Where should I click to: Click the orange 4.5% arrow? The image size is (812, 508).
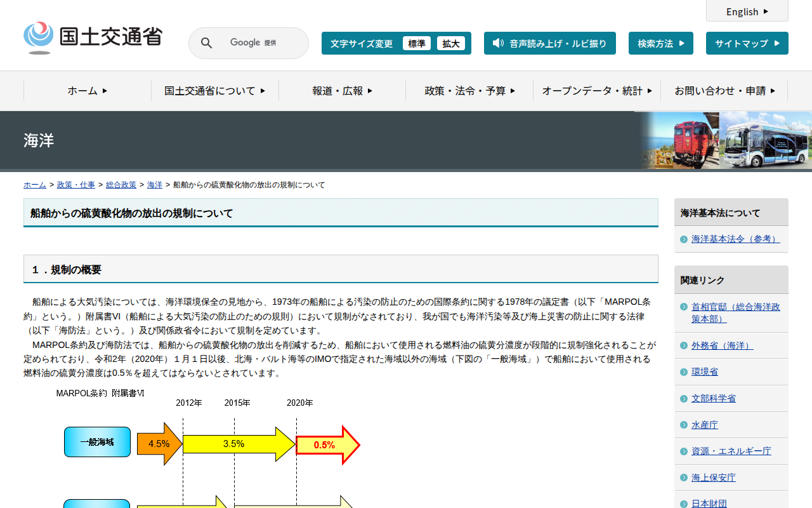[159, 444]
